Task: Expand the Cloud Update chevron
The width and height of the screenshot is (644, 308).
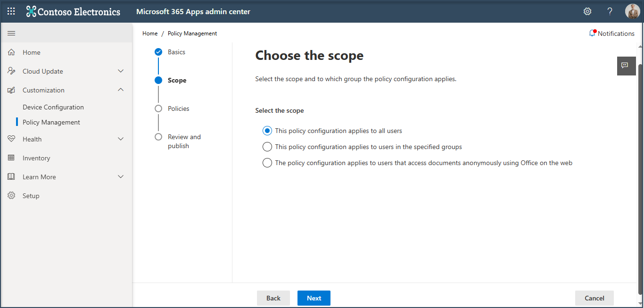Action: pos(121,71)
